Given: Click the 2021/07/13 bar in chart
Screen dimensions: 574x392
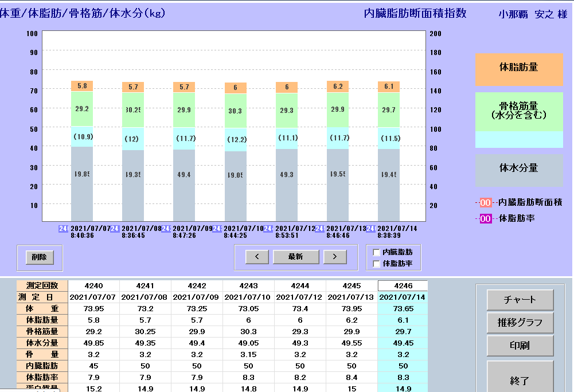Looking at the screenshot, I should [338, 151].
